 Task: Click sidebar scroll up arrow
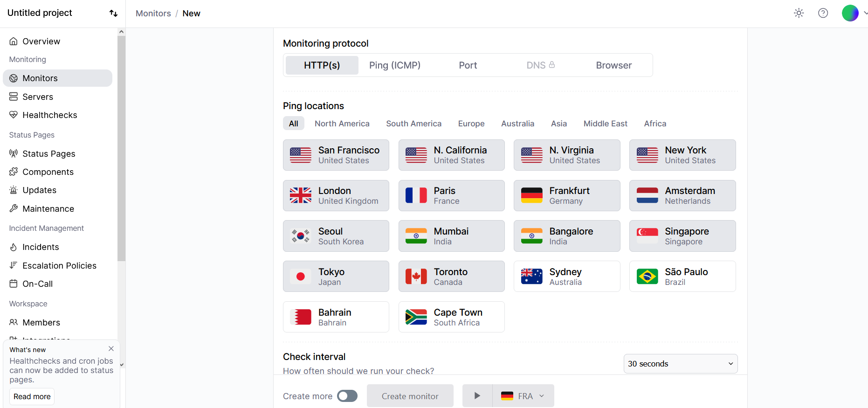(121, 32)
